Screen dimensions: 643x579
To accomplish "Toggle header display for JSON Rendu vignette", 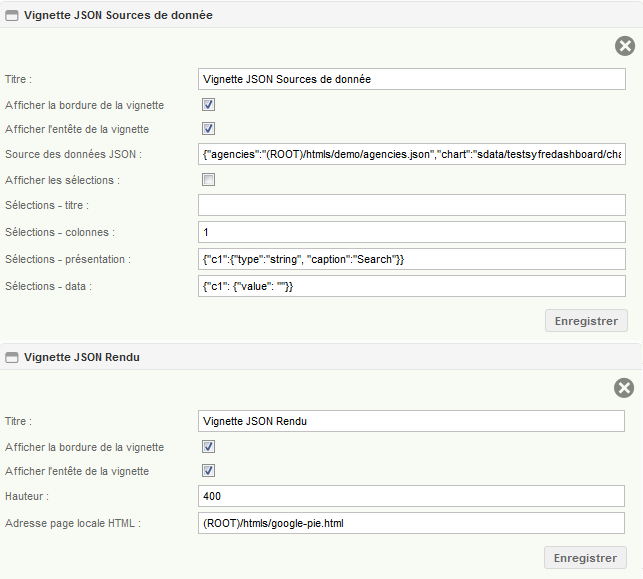I will pos(208,470).
